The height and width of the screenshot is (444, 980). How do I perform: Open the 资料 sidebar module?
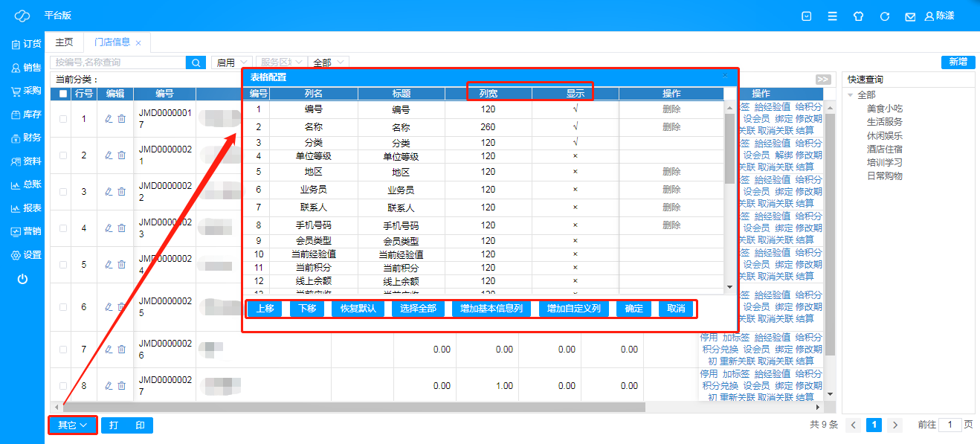[x=26, y=161]
